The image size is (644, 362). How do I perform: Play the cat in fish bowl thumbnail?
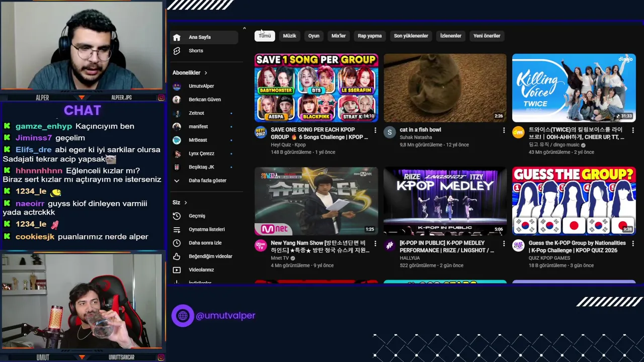445,88
